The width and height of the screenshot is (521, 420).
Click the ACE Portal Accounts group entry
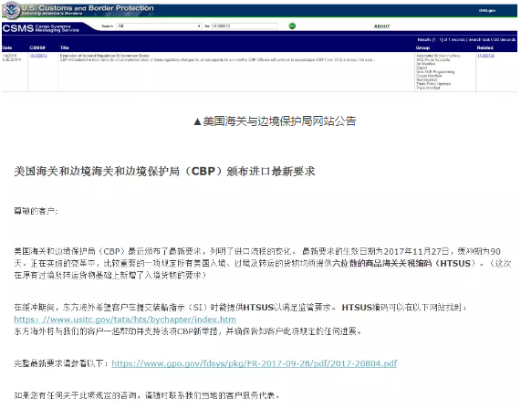click(432, 60)
